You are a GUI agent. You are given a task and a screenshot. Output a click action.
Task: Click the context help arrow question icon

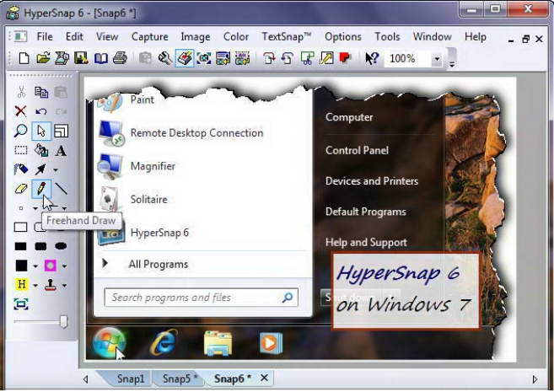[x=371, y=58]
